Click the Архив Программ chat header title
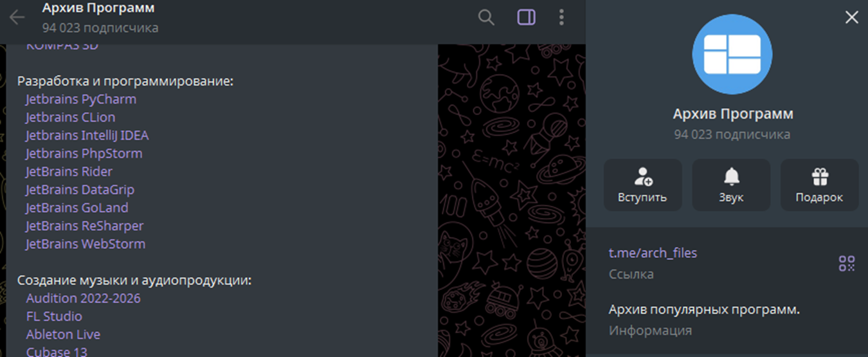Image resolution: width=868 pixels, height=357 pixels. [98, 8]
